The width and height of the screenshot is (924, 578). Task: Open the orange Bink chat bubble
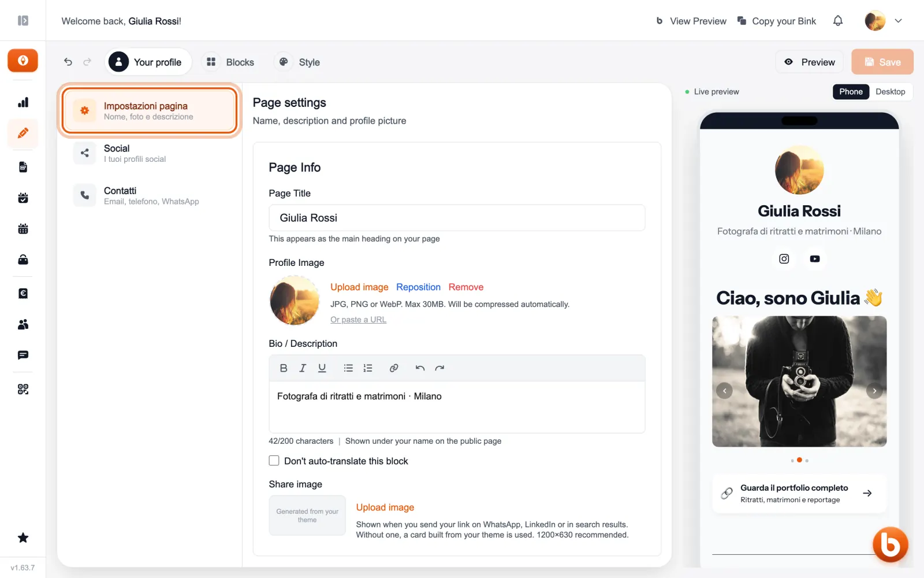pyautogui.click(x=890, y=544)
